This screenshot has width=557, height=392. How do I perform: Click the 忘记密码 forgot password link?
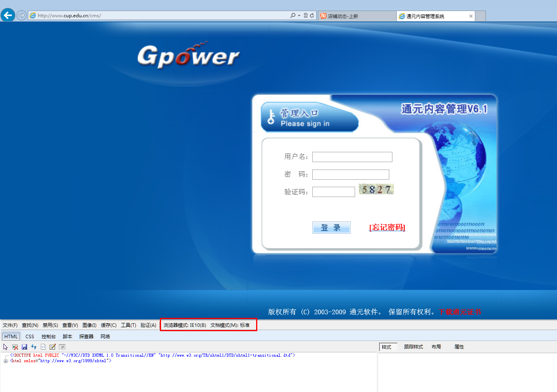pyautogui.click(x=387, y=228)
